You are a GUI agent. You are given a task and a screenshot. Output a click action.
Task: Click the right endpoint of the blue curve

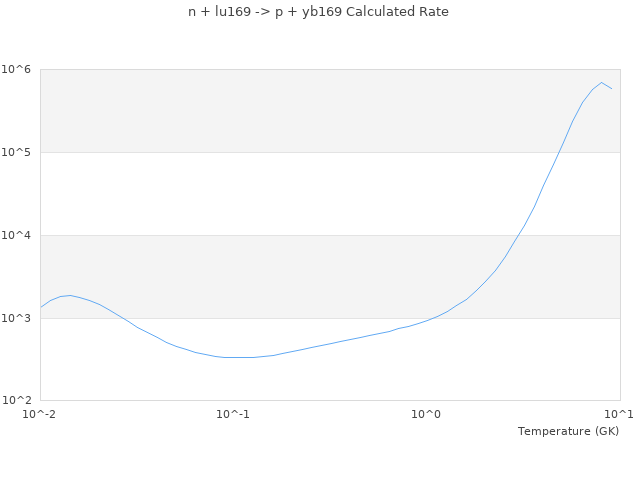coord(611,89)
